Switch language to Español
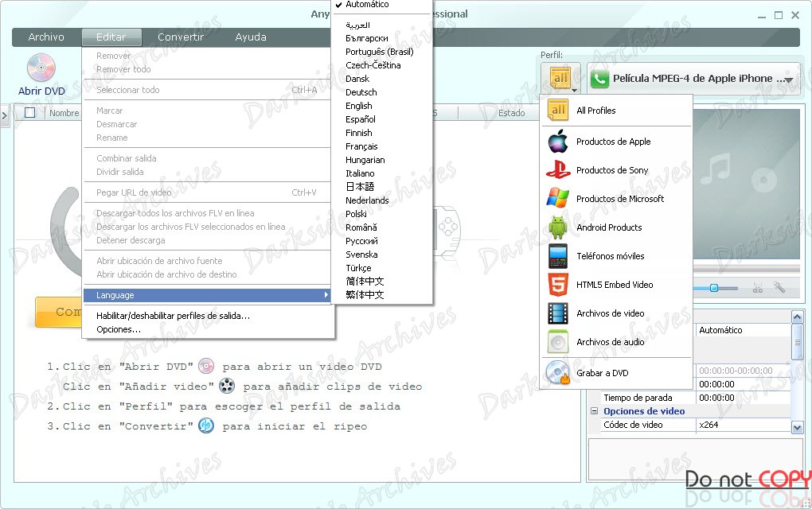Viewport: 812px width, 509px height. [361, 119]
